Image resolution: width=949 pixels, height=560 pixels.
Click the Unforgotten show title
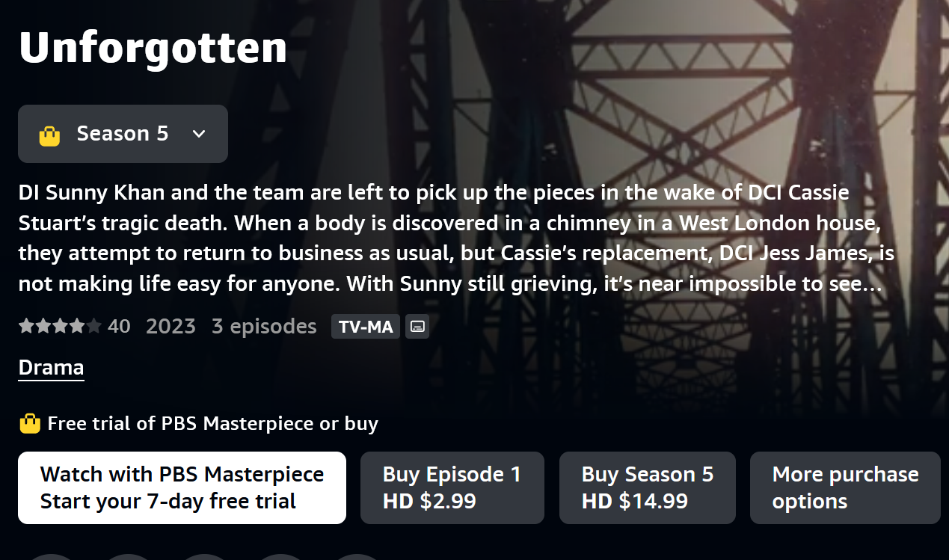(x=153, y=48)
